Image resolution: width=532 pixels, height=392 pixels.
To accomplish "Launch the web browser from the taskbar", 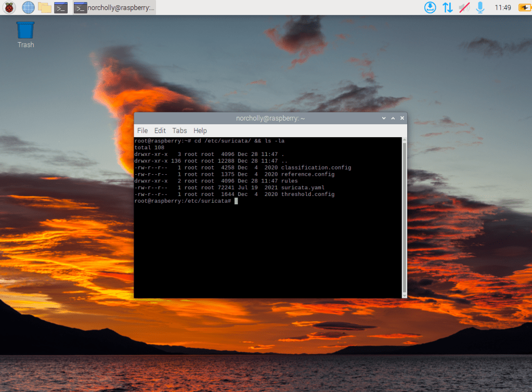I will point(28,7).
